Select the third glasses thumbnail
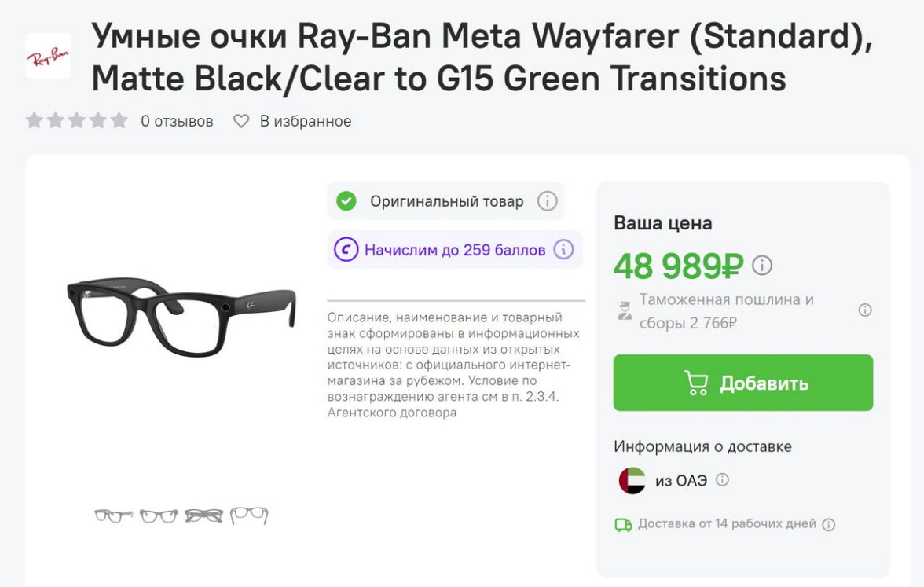Viewport: 924px width, 587px height. click(204, 515)
